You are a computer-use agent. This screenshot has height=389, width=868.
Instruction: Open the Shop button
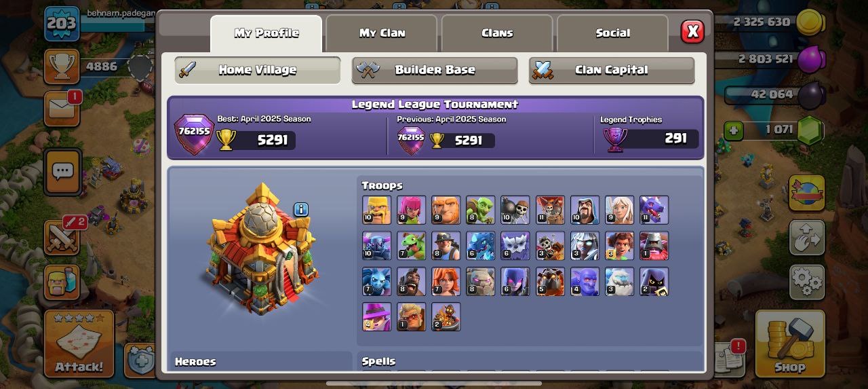(x=790, y=344)
